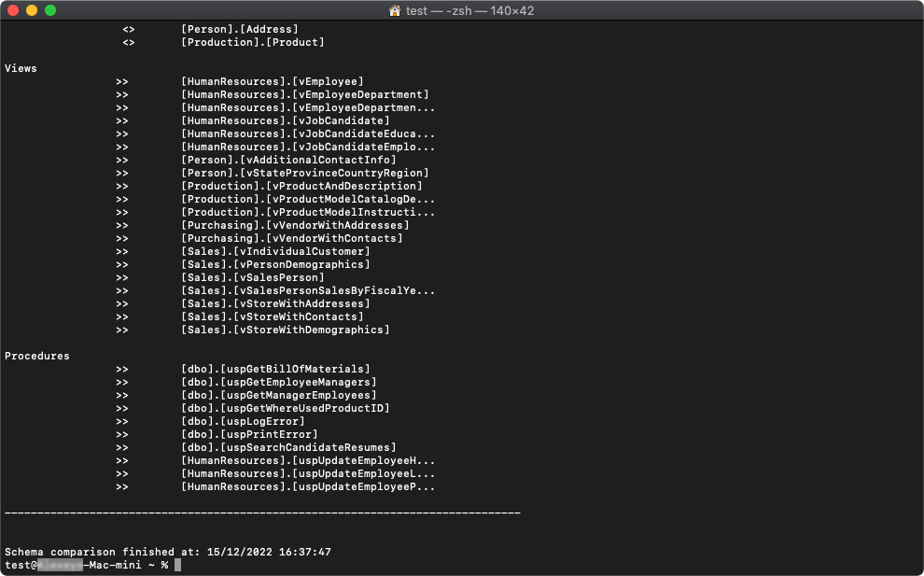Click the '[Production].[vProductModelInstructi...' entry
Viewport: 924px width, 576px height.
click(x=308, y=212)
